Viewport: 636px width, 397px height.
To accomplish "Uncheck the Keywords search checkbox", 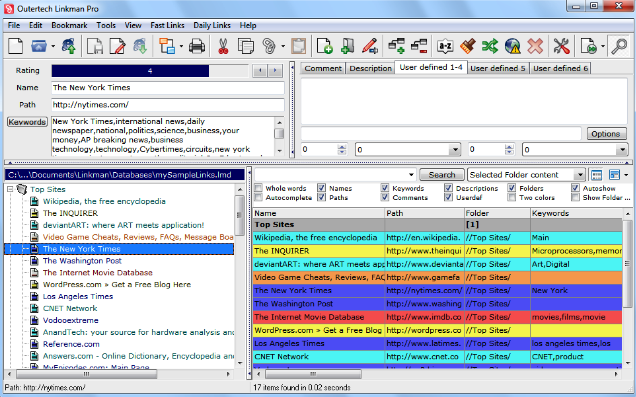I will coord(385,188).
